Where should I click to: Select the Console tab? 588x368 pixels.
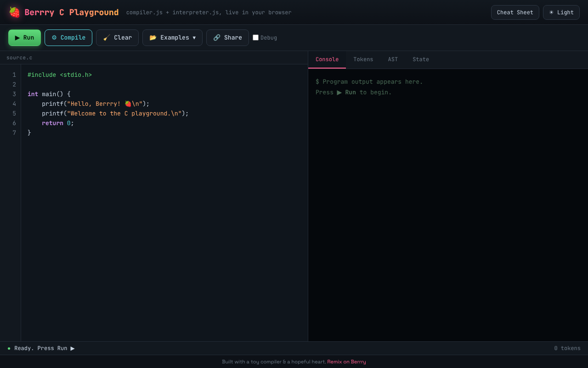pyautogui.click(x=327, y=59)
